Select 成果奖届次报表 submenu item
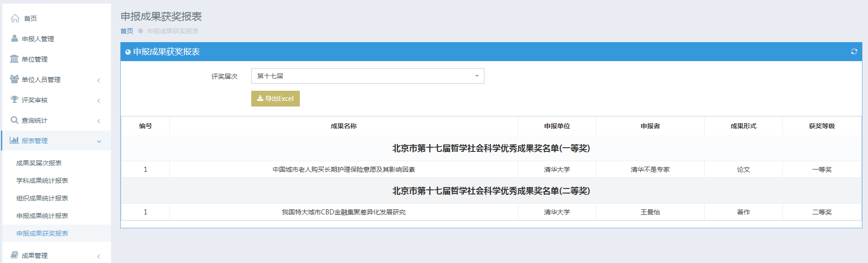Viewport: 868px width, 263px height. click(x=39, y=163)
